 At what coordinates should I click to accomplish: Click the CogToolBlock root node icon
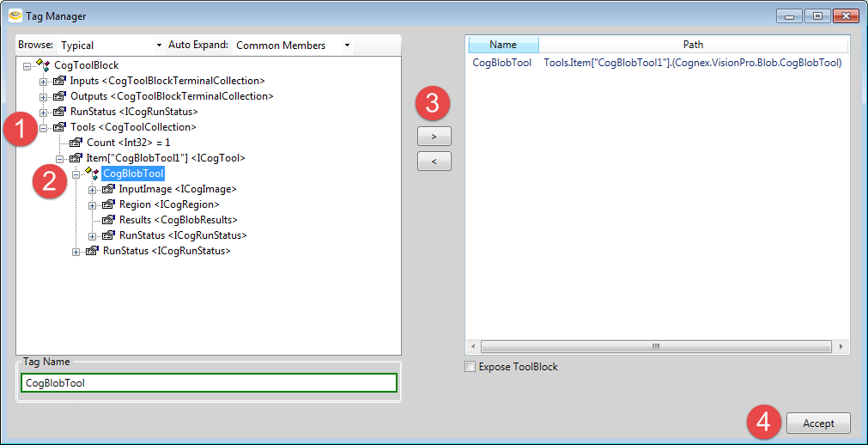[43, 65]
